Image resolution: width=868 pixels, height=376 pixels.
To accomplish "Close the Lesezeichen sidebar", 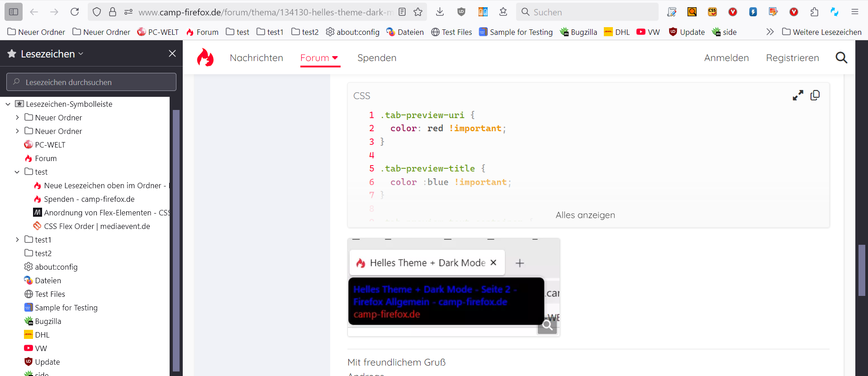I will click(172, 53).
